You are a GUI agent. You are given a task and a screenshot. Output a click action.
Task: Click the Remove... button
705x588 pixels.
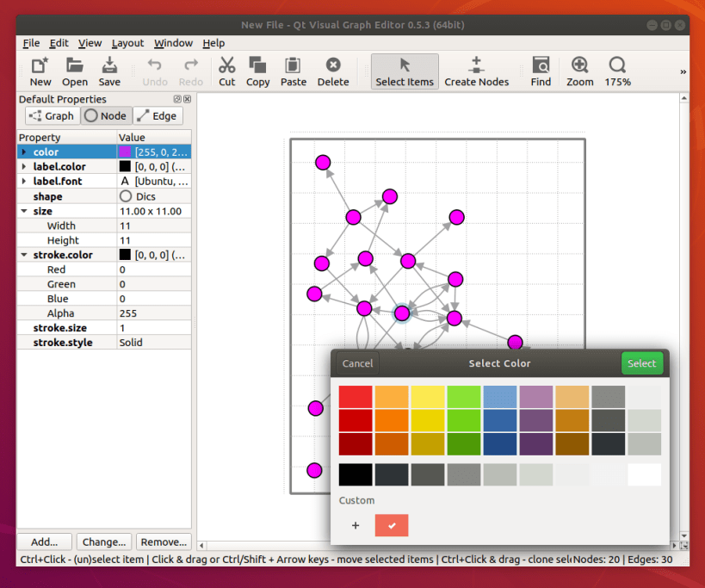(164, 542)
